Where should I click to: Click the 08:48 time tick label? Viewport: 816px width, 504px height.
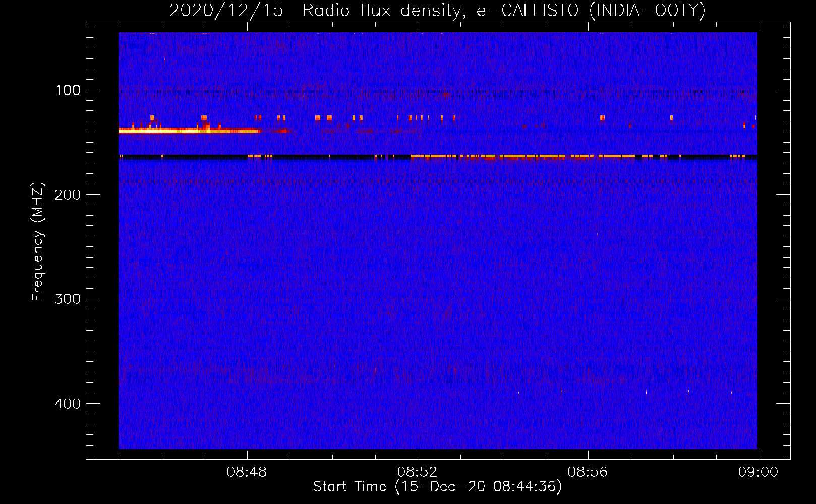247,472
